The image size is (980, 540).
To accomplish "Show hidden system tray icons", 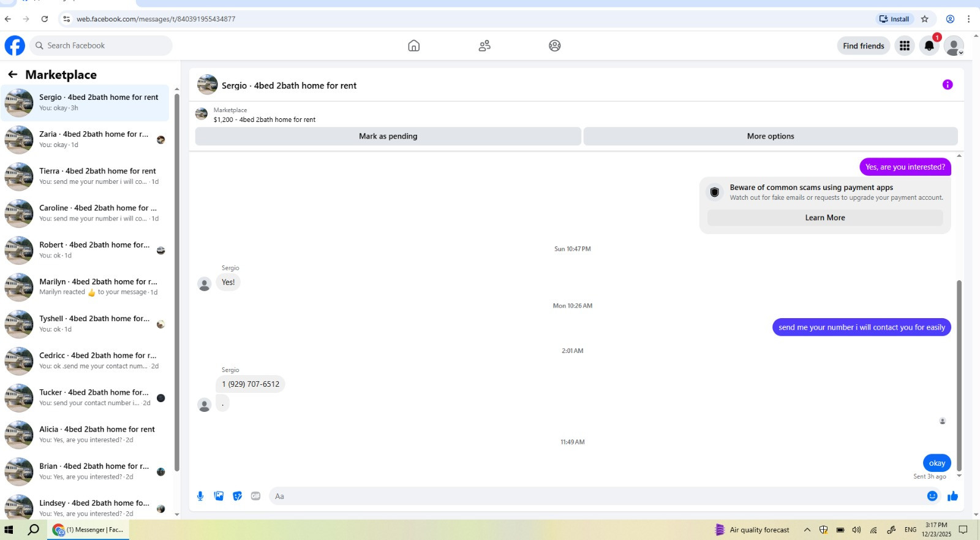I will click(x=807, y=530).
